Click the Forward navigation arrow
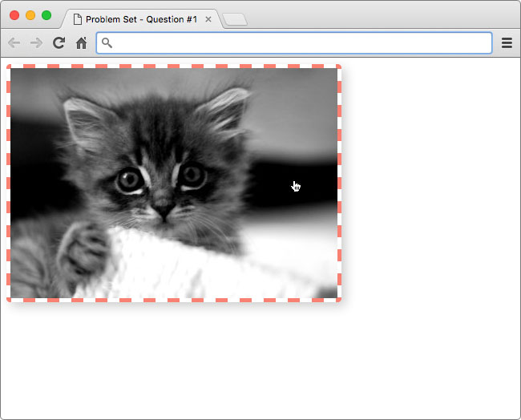 (x=36, y=43)
